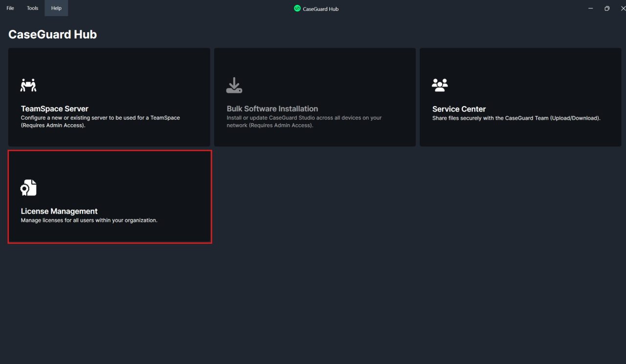
Task: Open Service Center card title
Action: pyautogui.click(x=459, y=109)
